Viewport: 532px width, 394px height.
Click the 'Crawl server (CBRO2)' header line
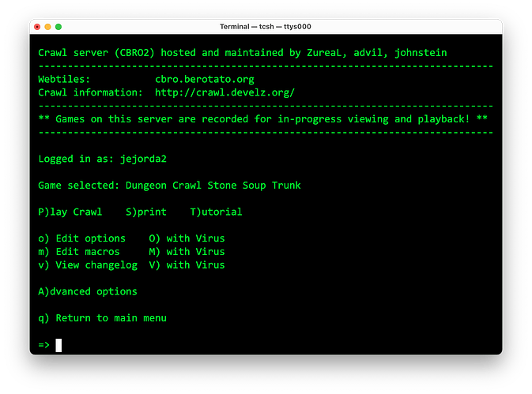(243, 53)
